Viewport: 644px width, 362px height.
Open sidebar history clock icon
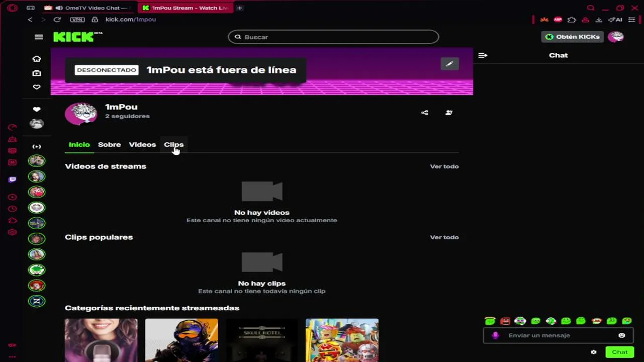13,209
